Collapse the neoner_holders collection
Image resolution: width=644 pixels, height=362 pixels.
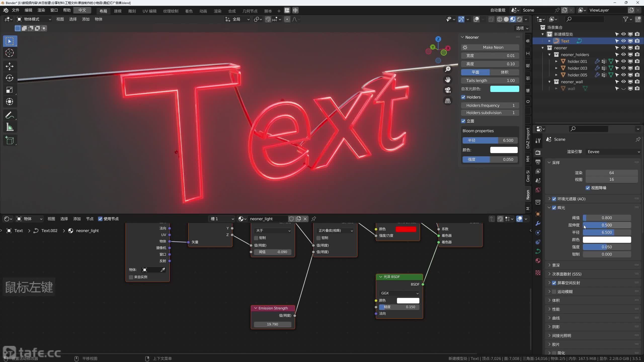(x=549, y=55)
